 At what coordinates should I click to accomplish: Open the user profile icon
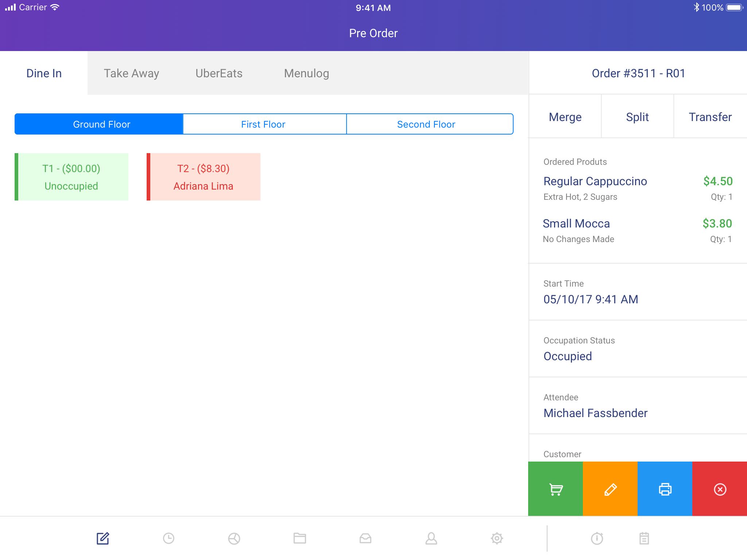click(x=431, y=538)
